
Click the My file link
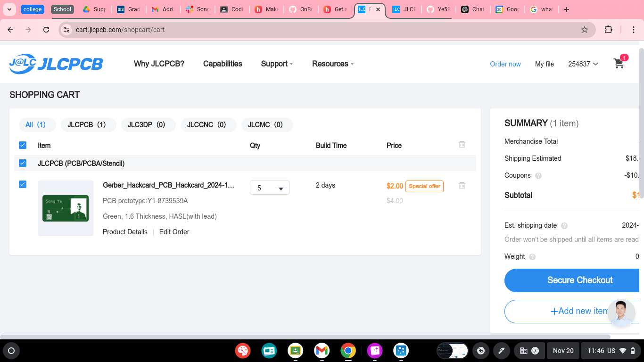pyautogui.click(x=545, y=64)
